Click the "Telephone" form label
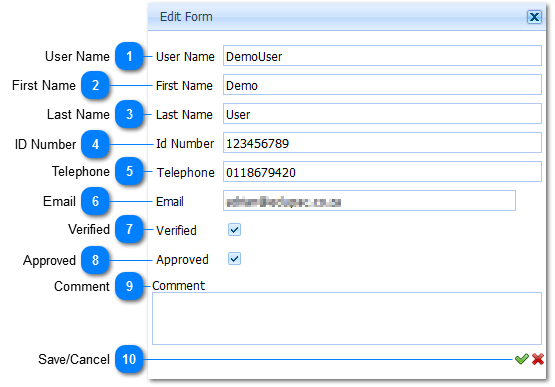This screenshot has height=387, width=555. click(x=186, y=173)
